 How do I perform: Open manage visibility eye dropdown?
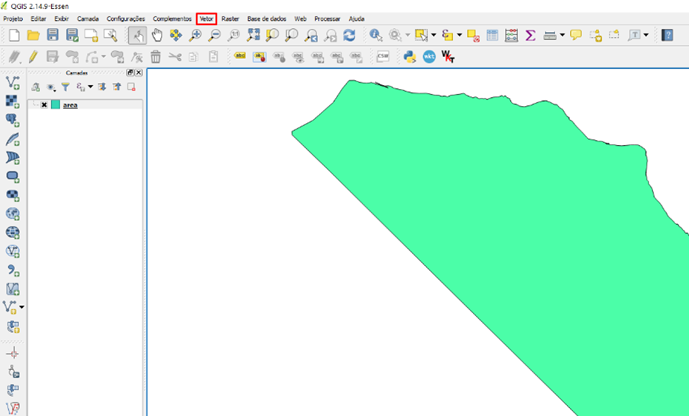(x=51, y=87)
